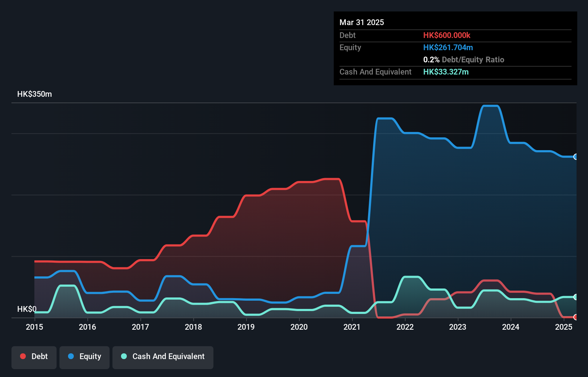Toggle the Debt series visibility
This screenshot has height=377, width=588.
34,356
